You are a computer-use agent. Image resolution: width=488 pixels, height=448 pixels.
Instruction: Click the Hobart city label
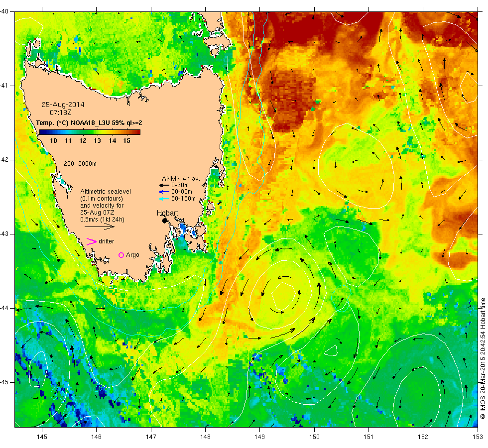click(x=167, y=213)
